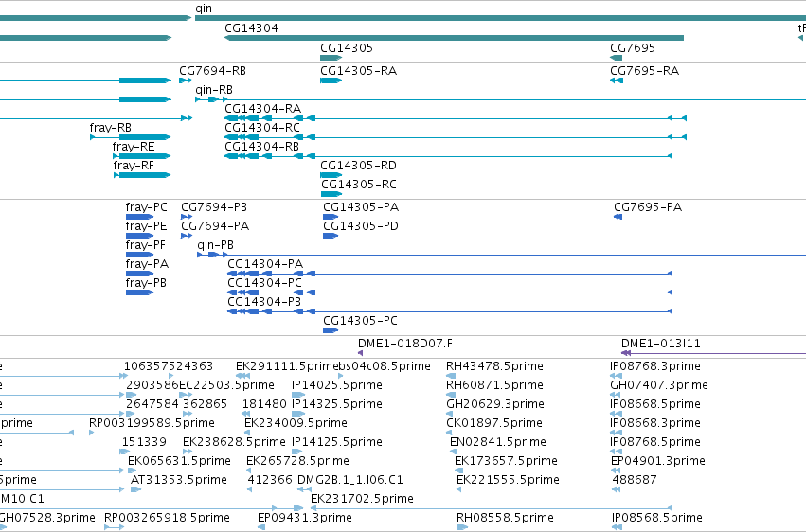The image size is (806, 532).
Task: Click the DME1-018D07.F feature label
Action: [x=405, y=344]
